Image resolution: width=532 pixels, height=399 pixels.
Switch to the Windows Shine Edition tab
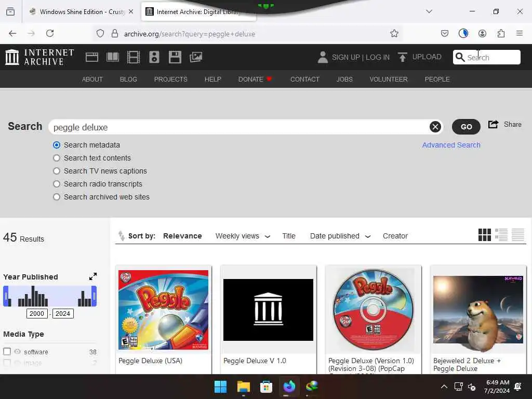[82, 11]
